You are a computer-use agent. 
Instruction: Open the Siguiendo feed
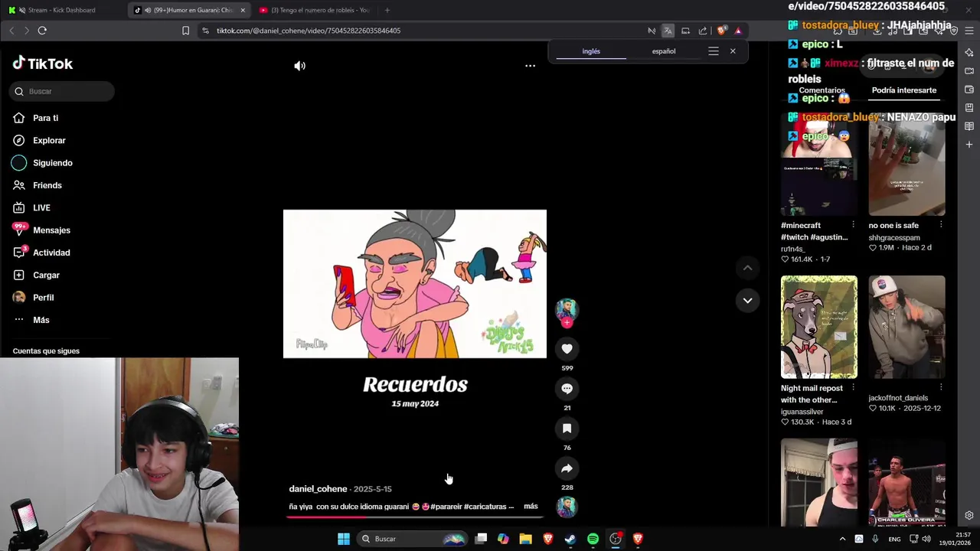click(52, 163)
